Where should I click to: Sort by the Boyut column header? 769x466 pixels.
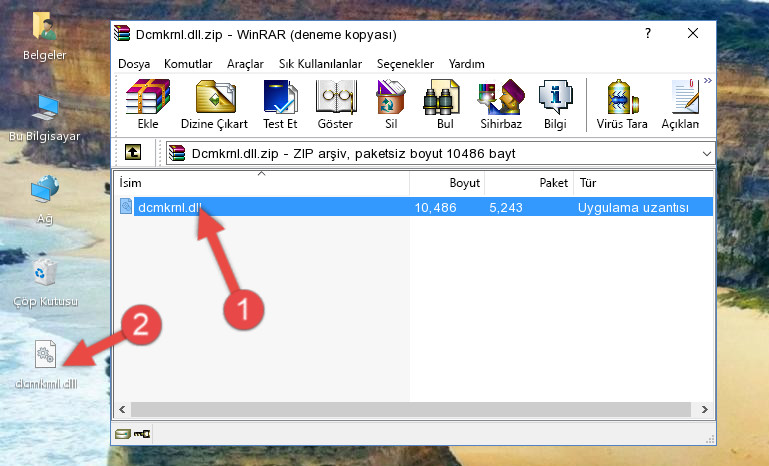coord(447,183)
